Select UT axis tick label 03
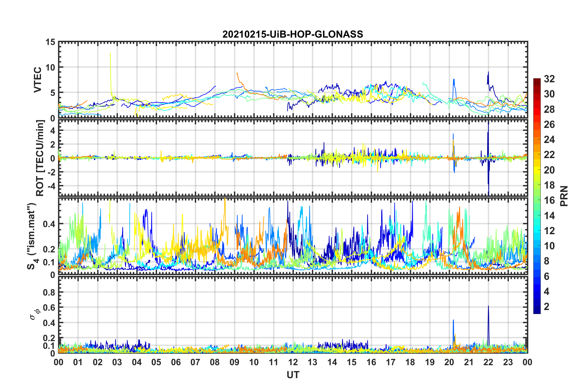The image size is (586, 392). [x=117, y=362]
